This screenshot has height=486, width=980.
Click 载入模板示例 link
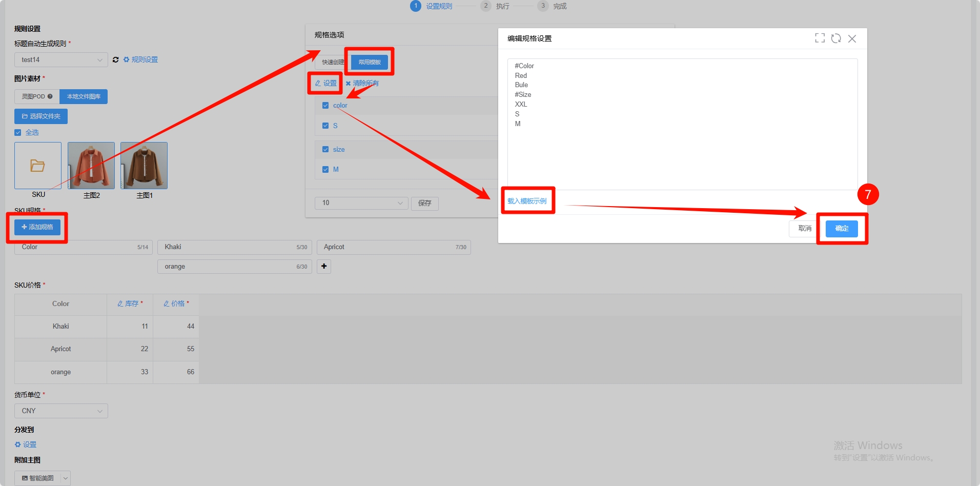point(527,201)
